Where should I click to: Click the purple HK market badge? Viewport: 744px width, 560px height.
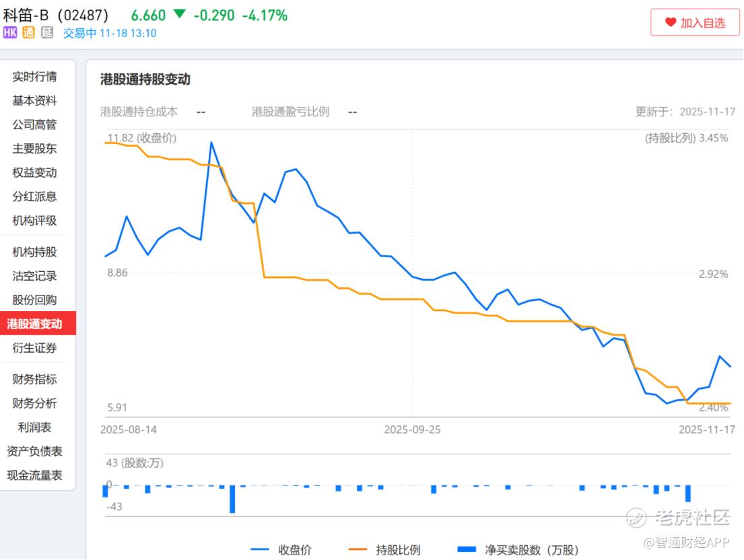pos(10,32)
